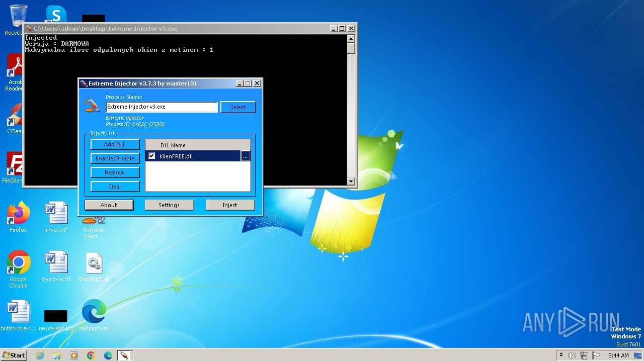Select the mrvan.rtf document icon
This screenshot has width=644, height=362.
pyautogui.click(x=56, y=217)
